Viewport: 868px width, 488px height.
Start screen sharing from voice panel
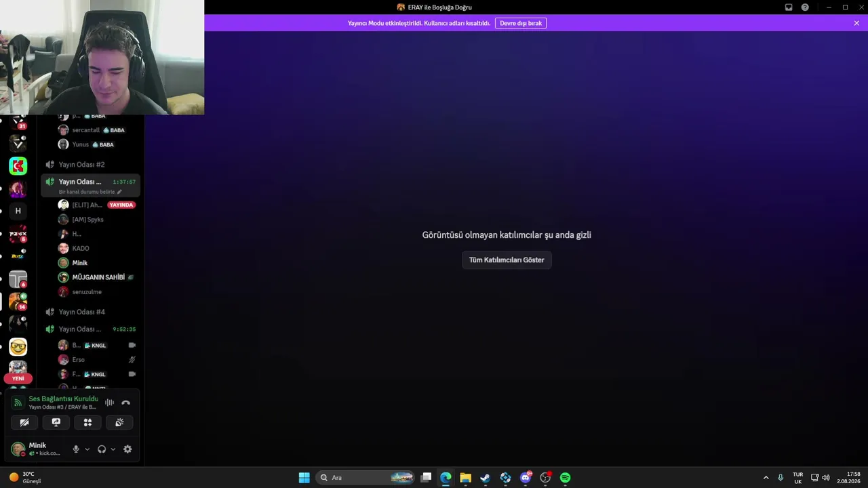tap(56, 422)
